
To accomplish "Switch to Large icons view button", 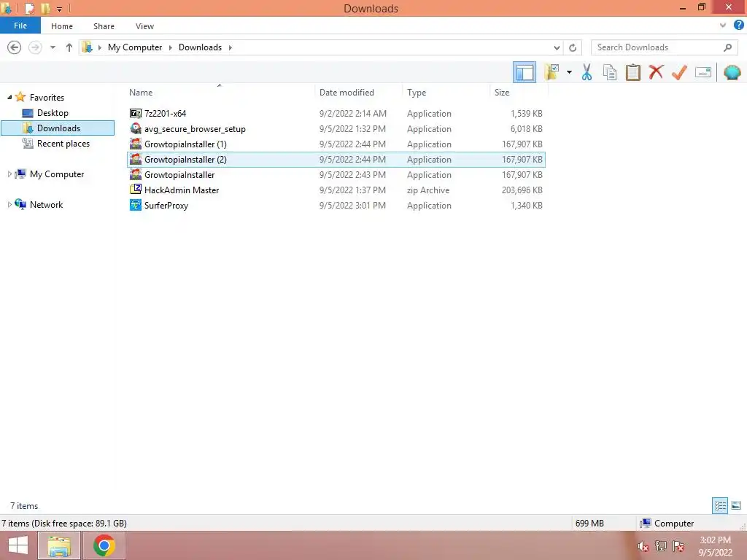I will pos(735,505).
